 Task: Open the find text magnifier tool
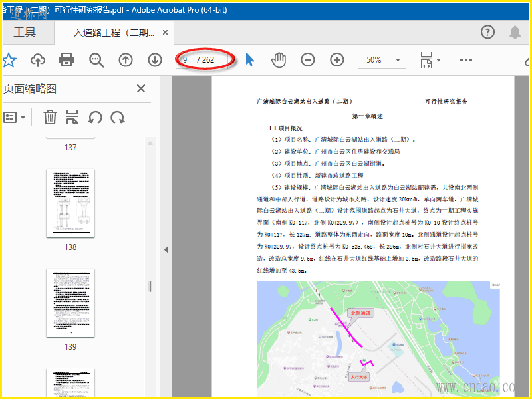tap(97, 60)
